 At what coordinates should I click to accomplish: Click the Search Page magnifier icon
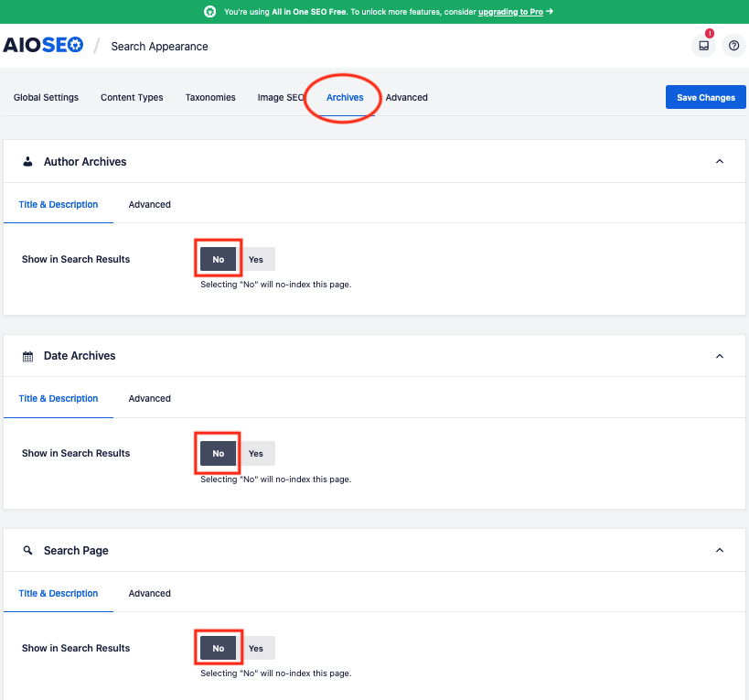point(27,551)
